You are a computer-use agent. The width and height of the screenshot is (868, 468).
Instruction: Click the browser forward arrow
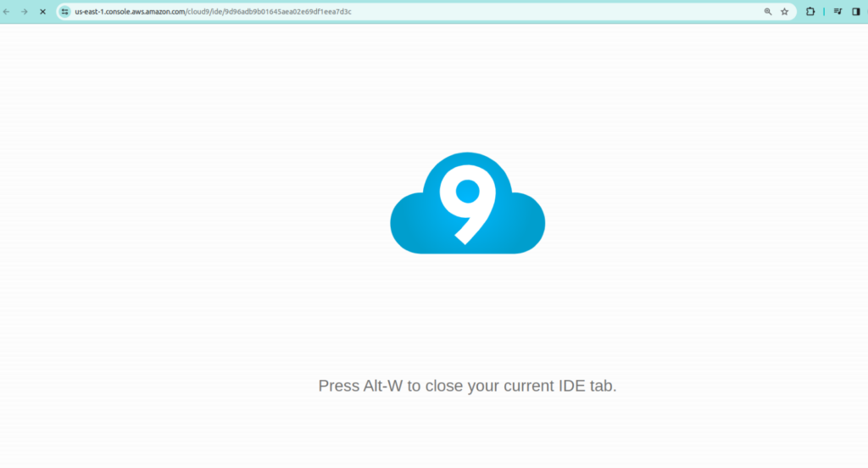[25, 12]
